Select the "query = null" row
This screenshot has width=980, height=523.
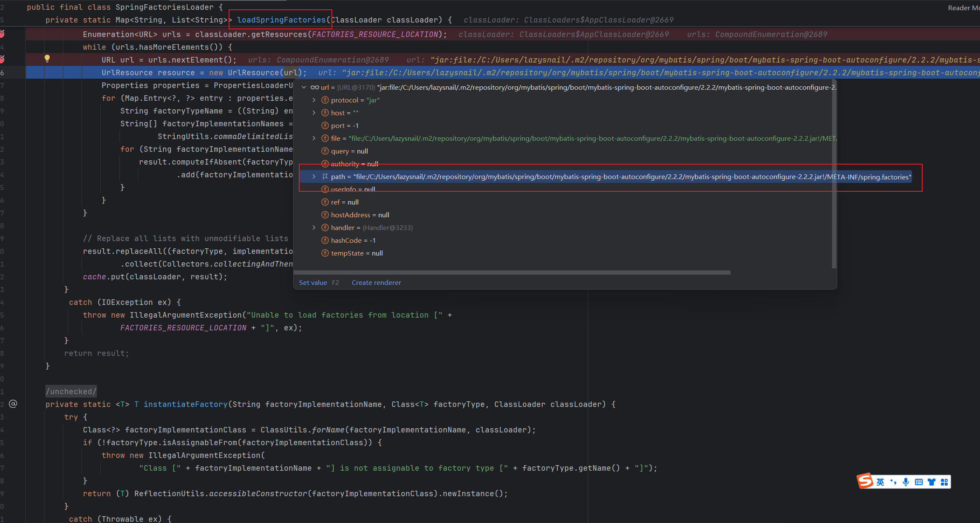(563, 151)
